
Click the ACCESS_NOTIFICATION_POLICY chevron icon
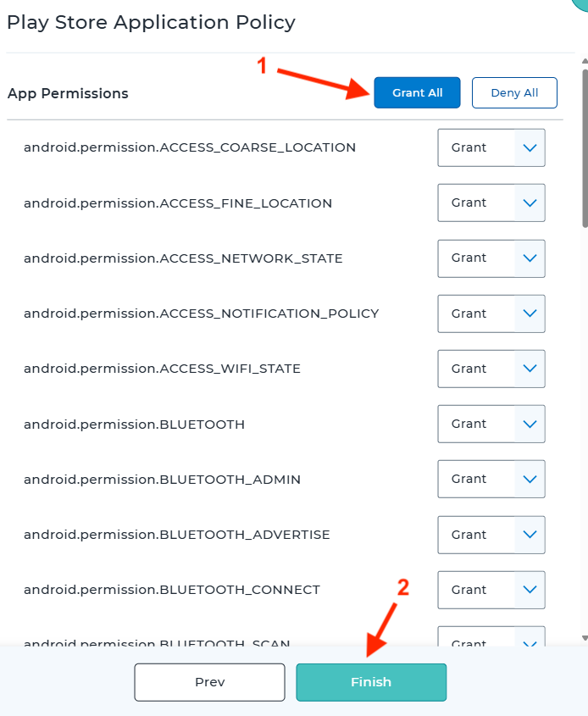point(530,314)
